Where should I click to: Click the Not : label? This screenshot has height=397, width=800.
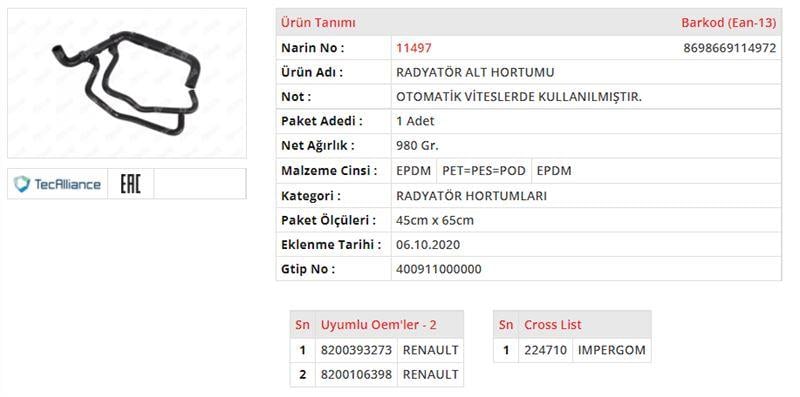(x=296, y=97)
